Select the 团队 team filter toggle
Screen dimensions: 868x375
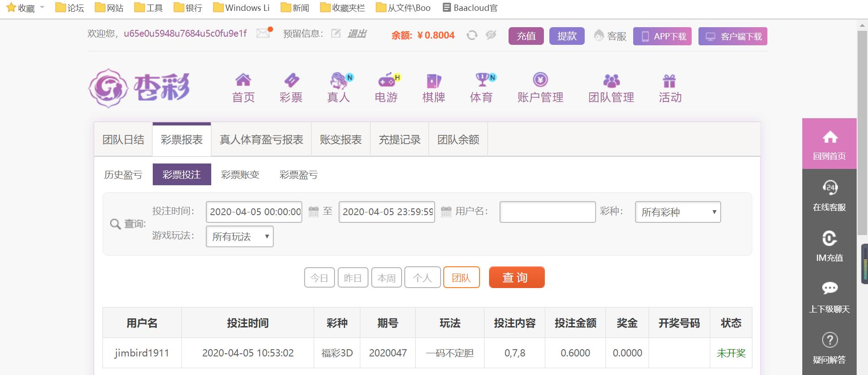461,278
